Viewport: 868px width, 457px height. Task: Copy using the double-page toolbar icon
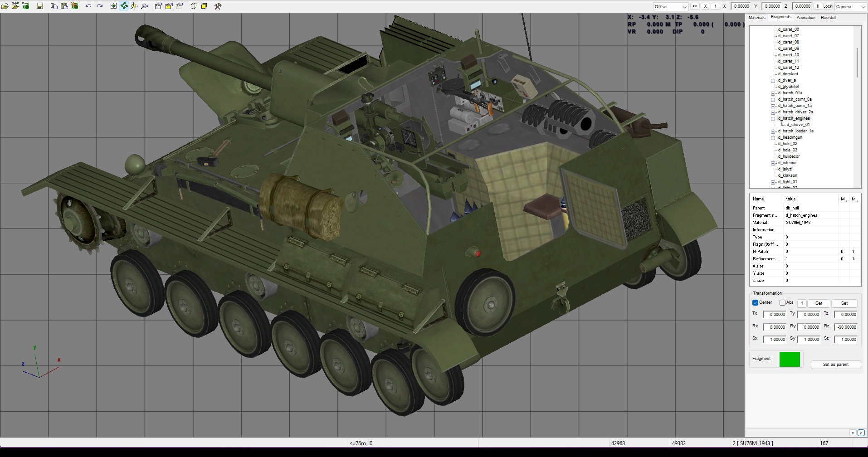54,6
